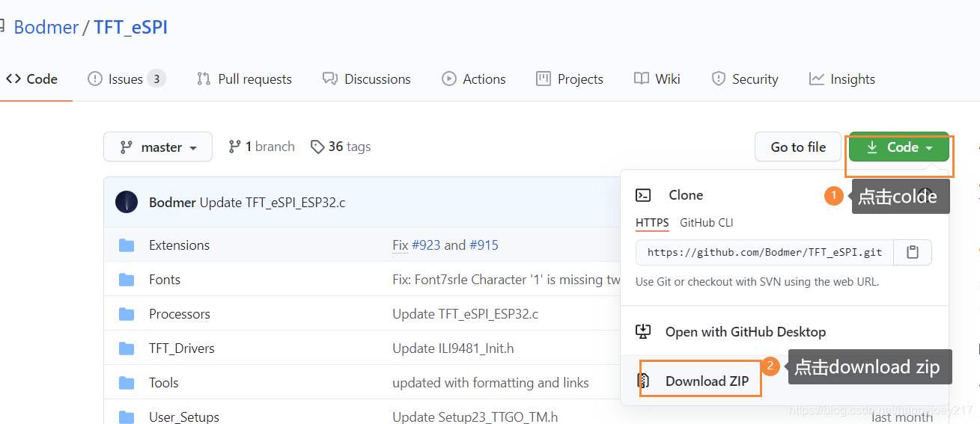The width and height of the screenshot is (980, 424).
Task: Click the Wiki book icon
Action: (x=641, y=79)
